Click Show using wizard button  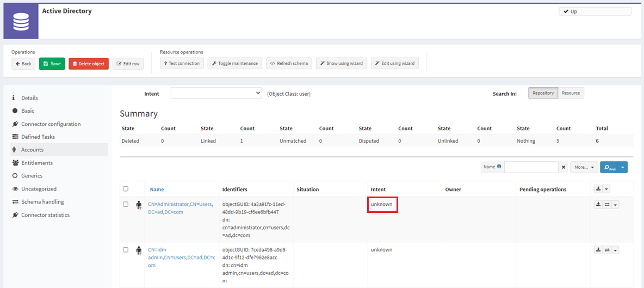tap(342, 63)
